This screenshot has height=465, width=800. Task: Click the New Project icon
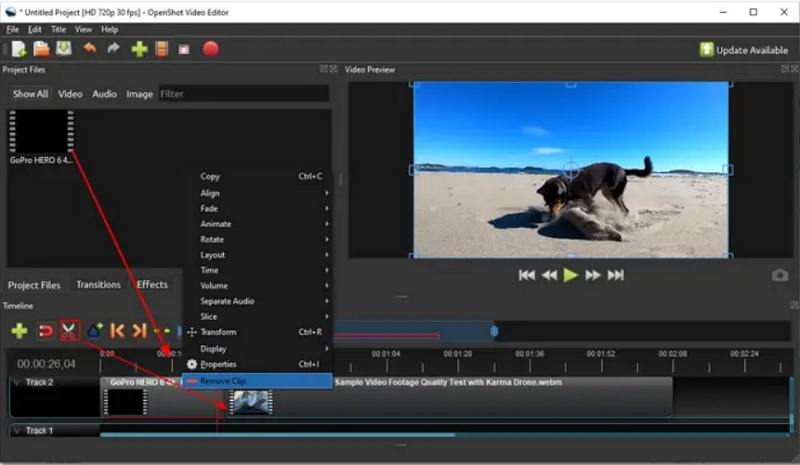(x=19, y=48)
